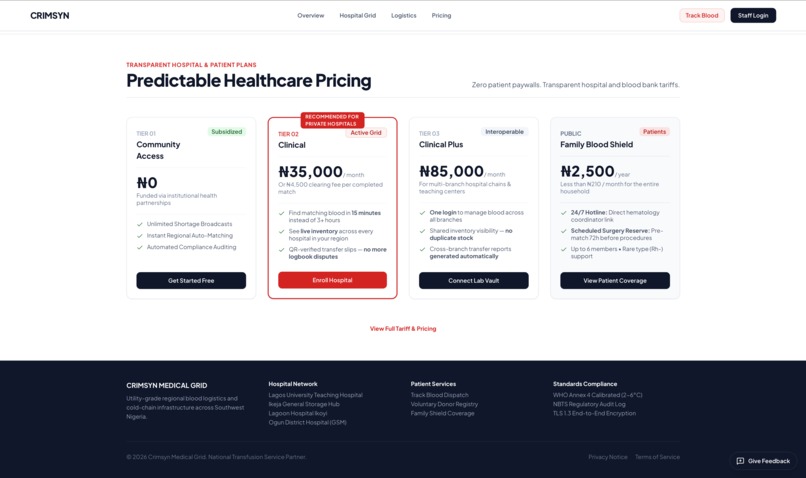The image size is (806, 478).
Task: Click the Patients badge on Family Blood Shield
Action: click(654, 132)
